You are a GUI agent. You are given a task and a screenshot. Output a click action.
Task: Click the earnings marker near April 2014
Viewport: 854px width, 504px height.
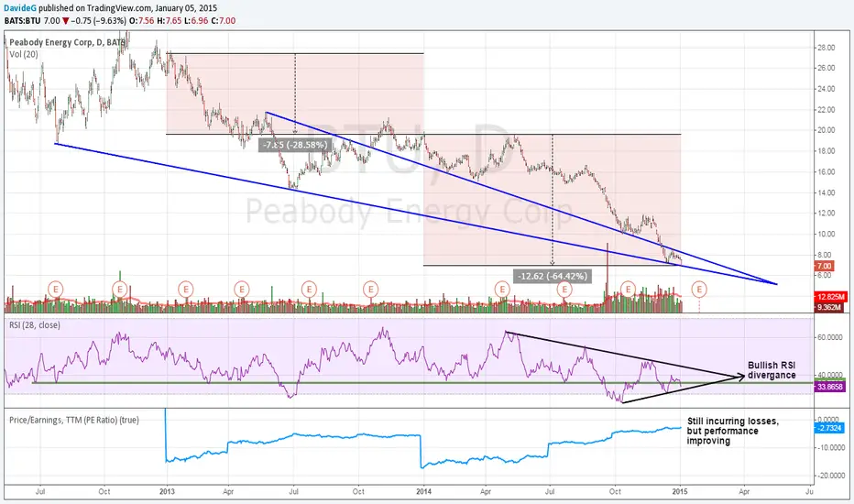click(x=501, y=289)
